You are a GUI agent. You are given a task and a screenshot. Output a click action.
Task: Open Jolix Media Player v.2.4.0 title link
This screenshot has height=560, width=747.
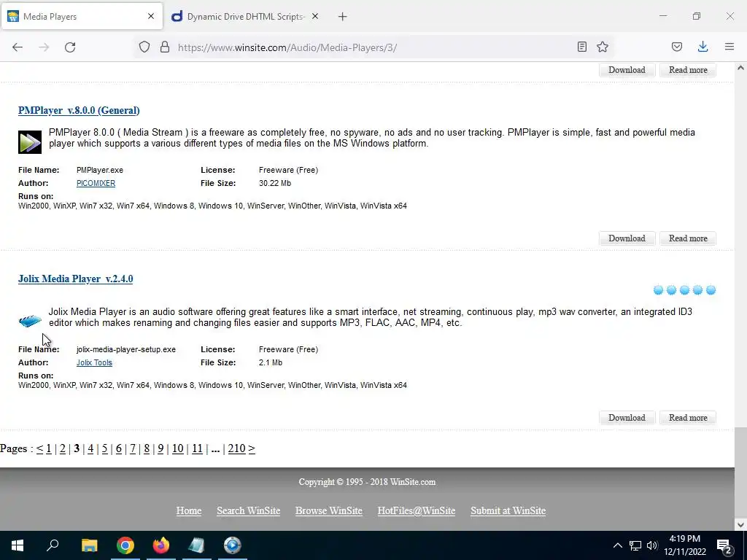[x=76, y=279]
